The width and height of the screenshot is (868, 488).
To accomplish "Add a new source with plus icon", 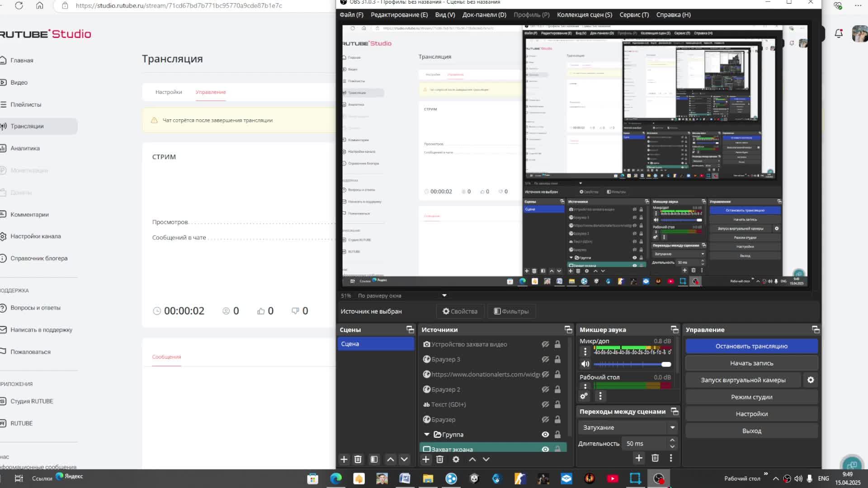I will pyautogui.click(x=425, y=460).
